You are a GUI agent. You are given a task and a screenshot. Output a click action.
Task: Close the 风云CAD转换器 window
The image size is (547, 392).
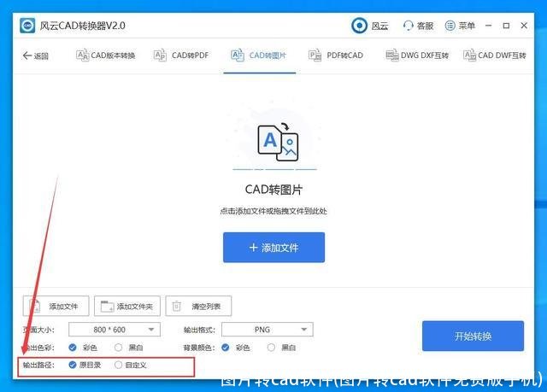(524, 26)
